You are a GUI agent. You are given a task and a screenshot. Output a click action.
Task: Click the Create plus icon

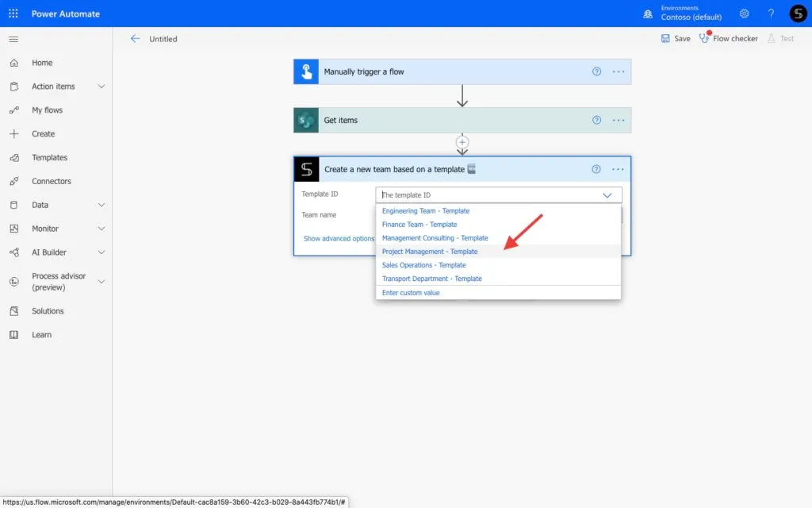(x=14, y=133)
